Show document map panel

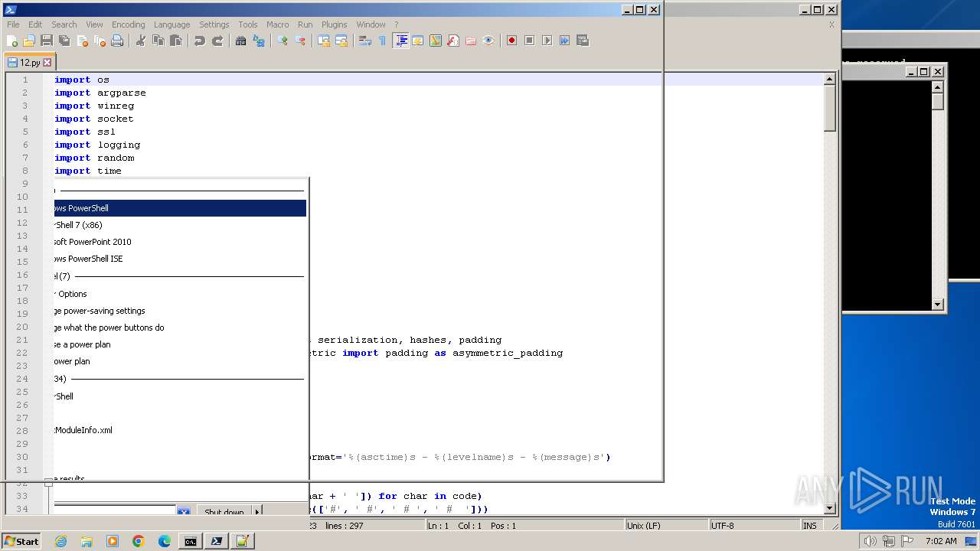click(436, 41)
